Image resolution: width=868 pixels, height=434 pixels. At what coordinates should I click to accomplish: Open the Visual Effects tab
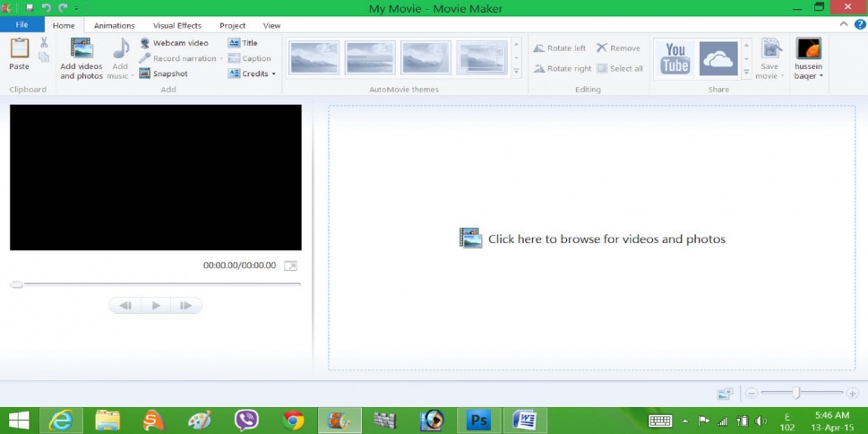tap(177, 25)
